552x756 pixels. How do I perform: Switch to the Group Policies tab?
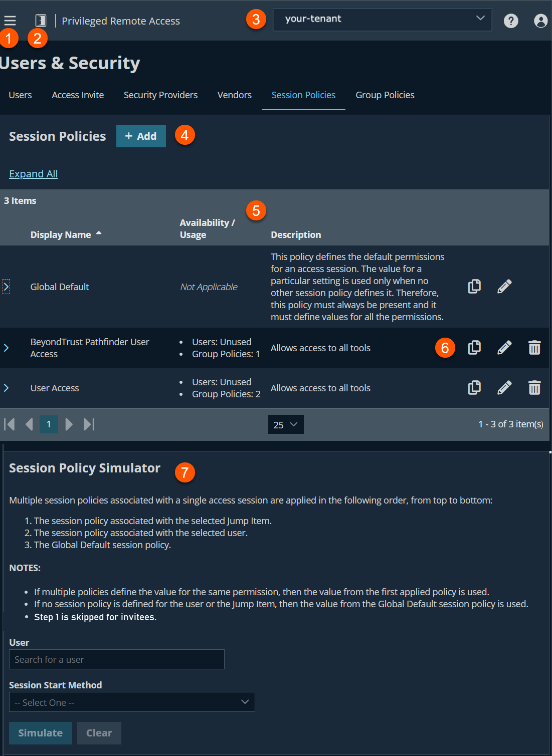[385, 95]
